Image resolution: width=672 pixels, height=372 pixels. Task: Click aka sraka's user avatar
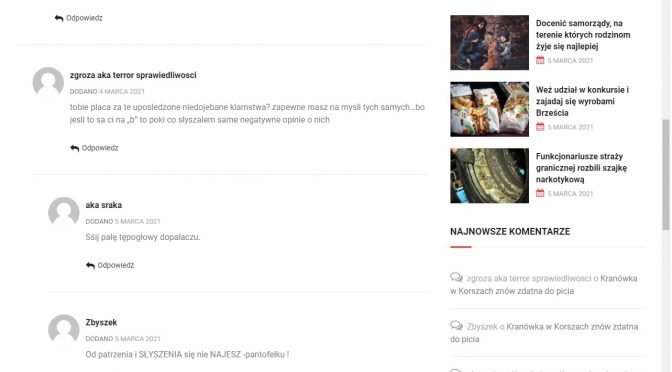(x=64, y=212)
